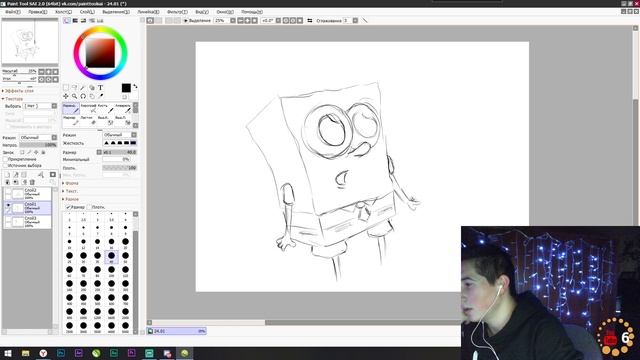This screenshot has height=360, width=640.
Task: Select the magic wand tool
Action: pyautogui.click(x=83, y=88)
